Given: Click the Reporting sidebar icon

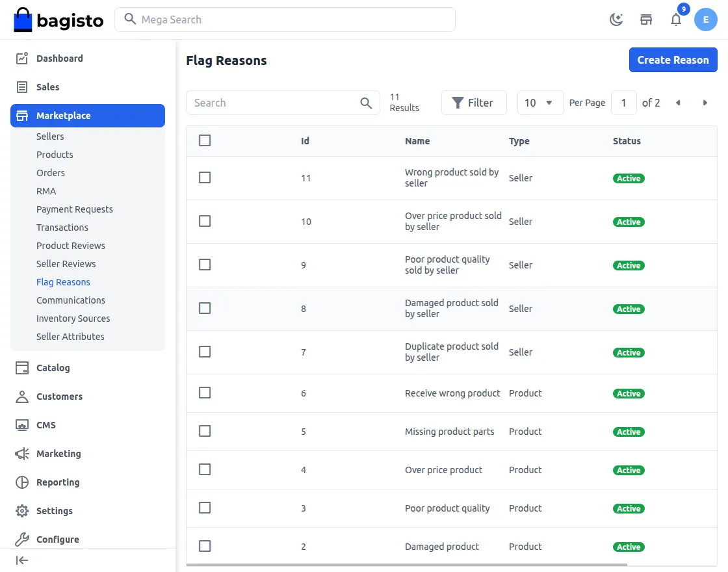Looking at the screenshot, I should (21, 482).
